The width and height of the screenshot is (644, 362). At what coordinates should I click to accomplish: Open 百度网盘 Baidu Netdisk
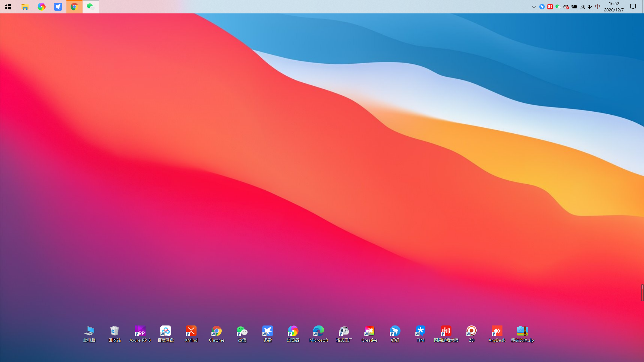(165, 332)
